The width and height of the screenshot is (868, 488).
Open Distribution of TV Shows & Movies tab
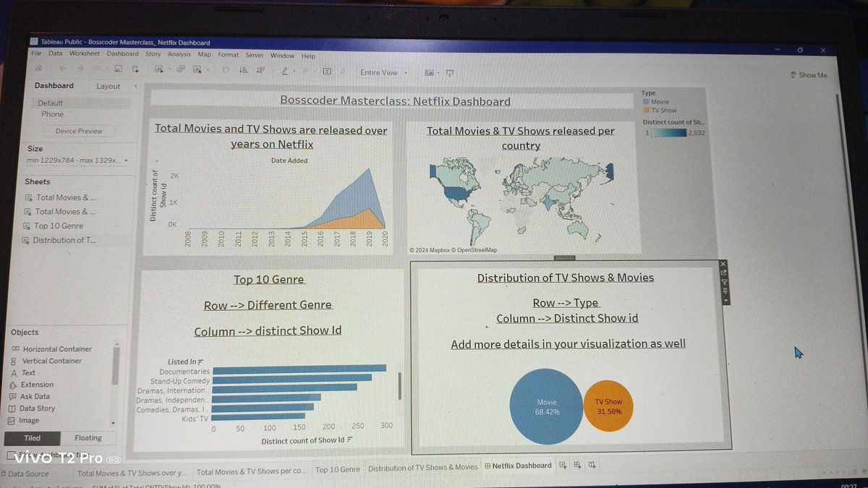tap(423, 468)
